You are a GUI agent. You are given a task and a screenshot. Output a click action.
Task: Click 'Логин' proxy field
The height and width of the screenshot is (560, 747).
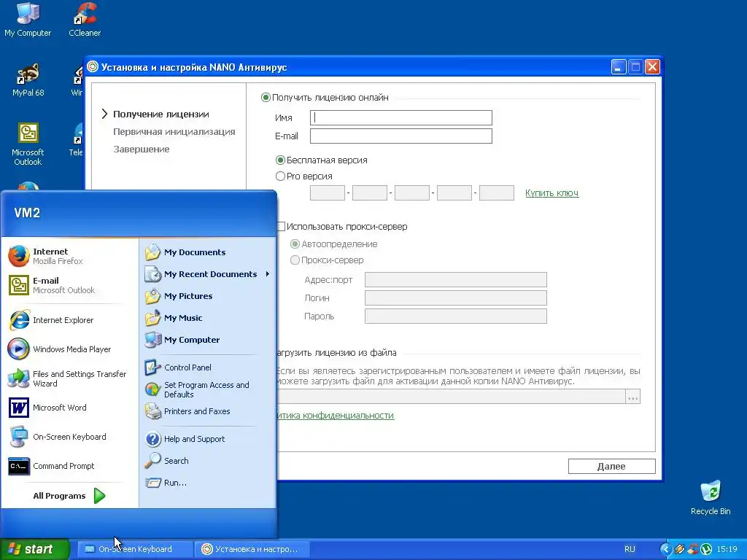(x=455, y=298)
